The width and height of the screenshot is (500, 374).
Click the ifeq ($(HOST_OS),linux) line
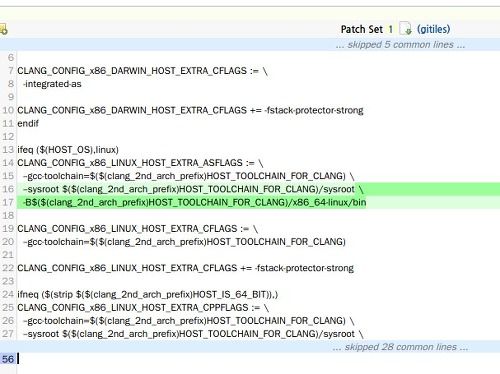click(68, 150)
